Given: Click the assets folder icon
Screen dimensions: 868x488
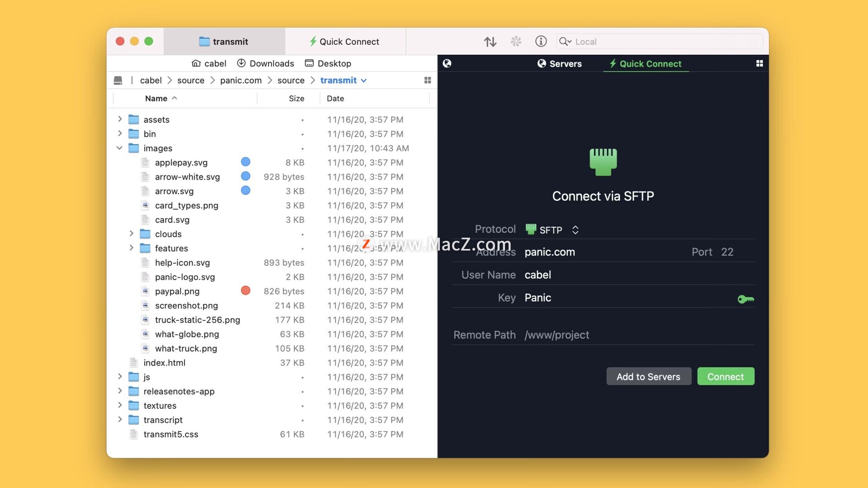Looking at the screenshot, I should click(133, 119).
